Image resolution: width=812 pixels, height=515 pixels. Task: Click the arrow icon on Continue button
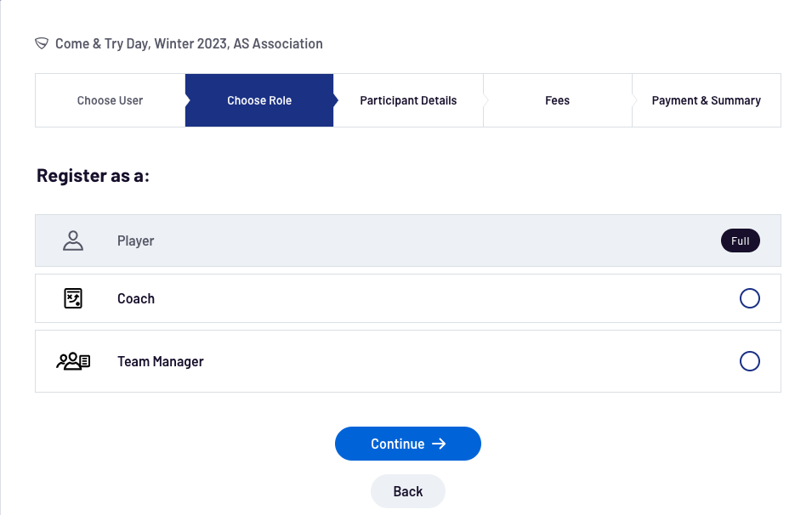[x=439, y=444]
